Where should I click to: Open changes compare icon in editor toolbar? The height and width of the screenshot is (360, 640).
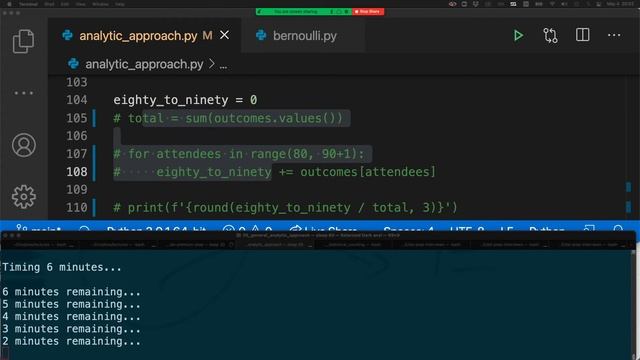550,36
